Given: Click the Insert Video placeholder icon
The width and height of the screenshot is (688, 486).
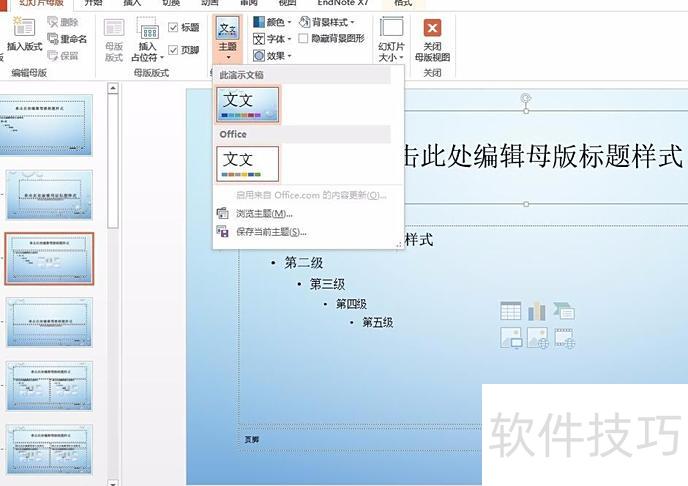Looking at the screenshot, I should coord(564,338).
